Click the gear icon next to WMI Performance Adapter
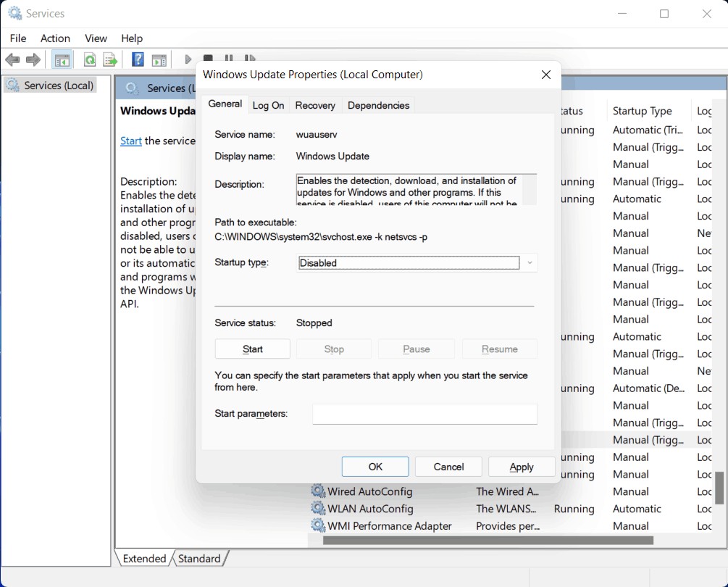The height and width of the screenshot is (587, 728). click(318, 525)
